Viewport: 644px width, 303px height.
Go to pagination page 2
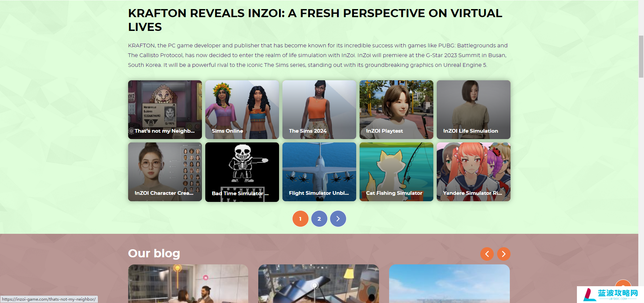click(319, 219)
